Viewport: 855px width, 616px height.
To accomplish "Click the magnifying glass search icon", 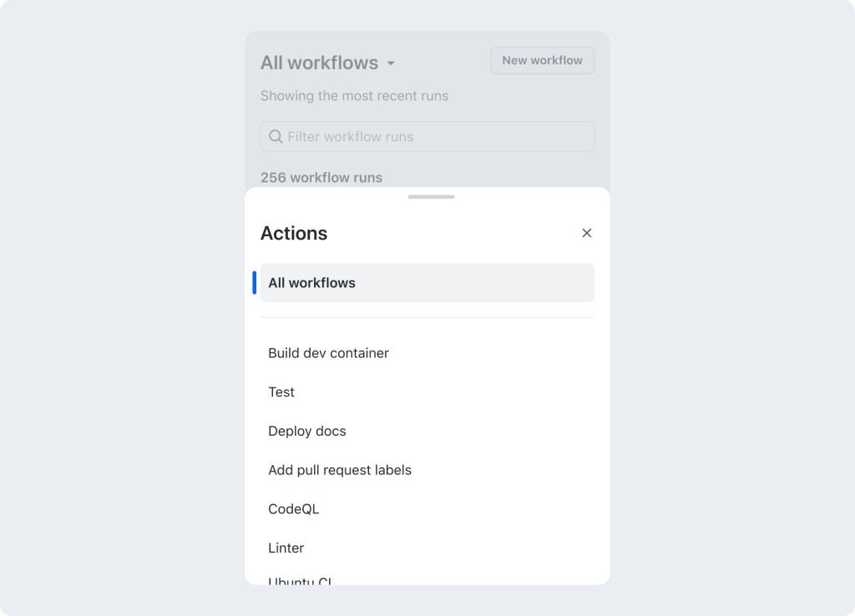I will click(276, 137).
